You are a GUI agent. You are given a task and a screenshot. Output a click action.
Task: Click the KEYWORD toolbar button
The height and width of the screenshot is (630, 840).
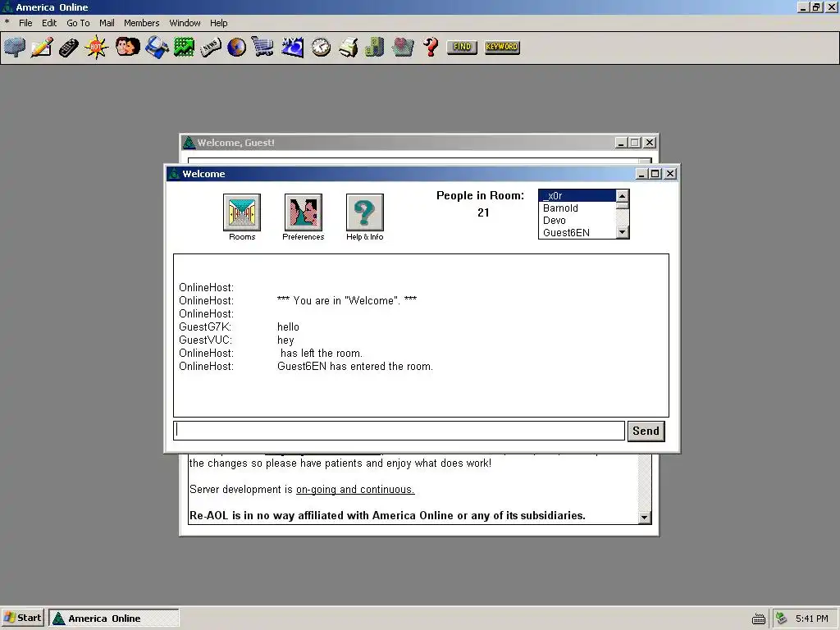pos(502,47)
